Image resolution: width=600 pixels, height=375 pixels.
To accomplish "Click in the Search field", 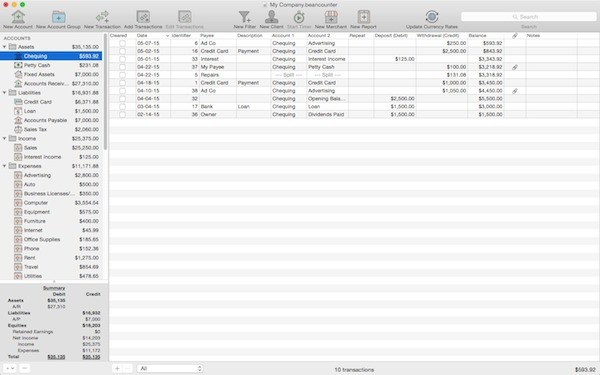I will point(528,17).
